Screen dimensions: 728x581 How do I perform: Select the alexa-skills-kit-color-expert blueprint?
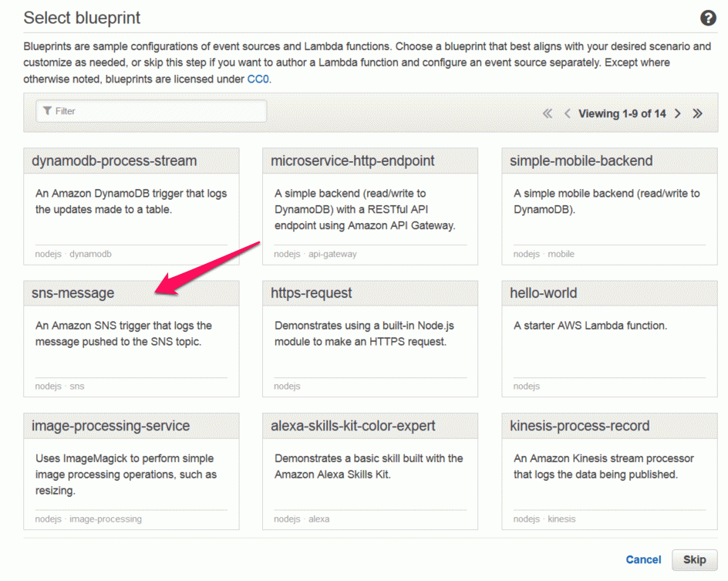coord(370,471)
